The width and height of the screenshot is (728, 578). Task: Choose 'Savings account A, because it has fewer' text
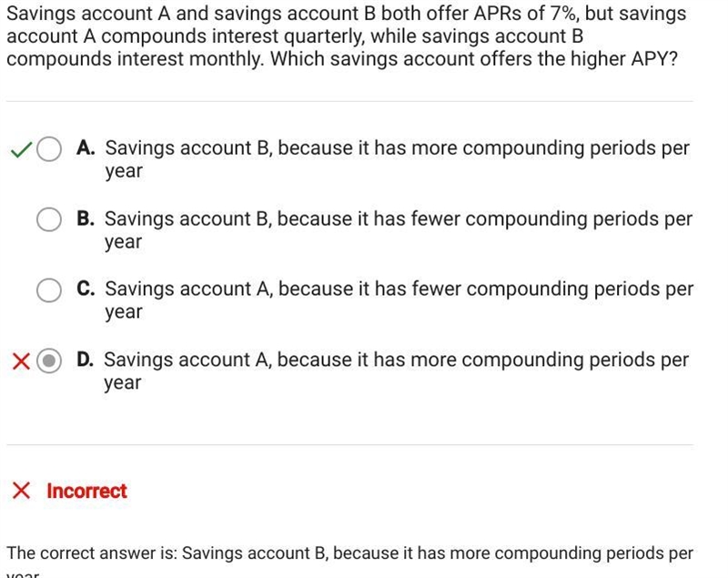click(x=283, y=289)
